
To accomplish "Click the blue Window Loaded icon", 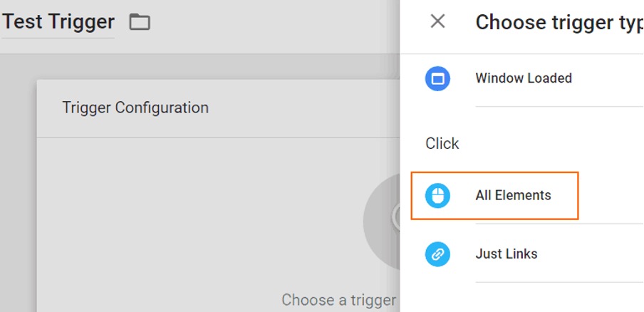I will (437, 78).
